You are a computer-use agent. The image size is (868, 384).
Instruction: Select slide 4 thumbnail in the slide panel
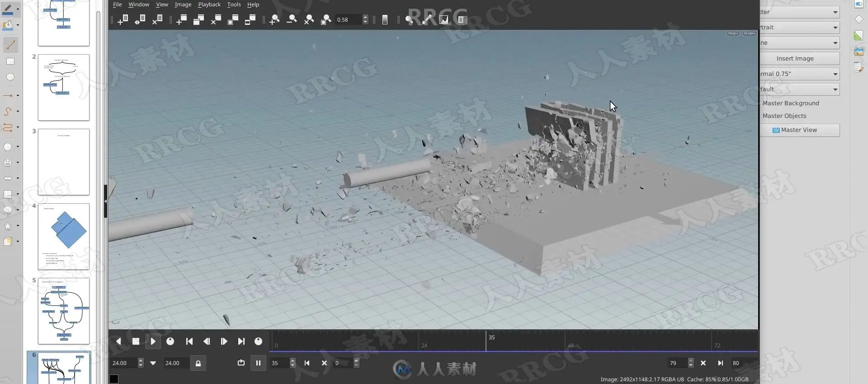(64, 236)
